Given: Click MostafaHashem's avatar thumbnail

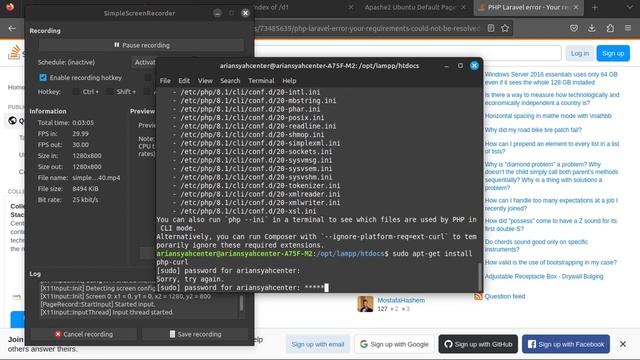Looking at the screenshot, I should (365, 304).
